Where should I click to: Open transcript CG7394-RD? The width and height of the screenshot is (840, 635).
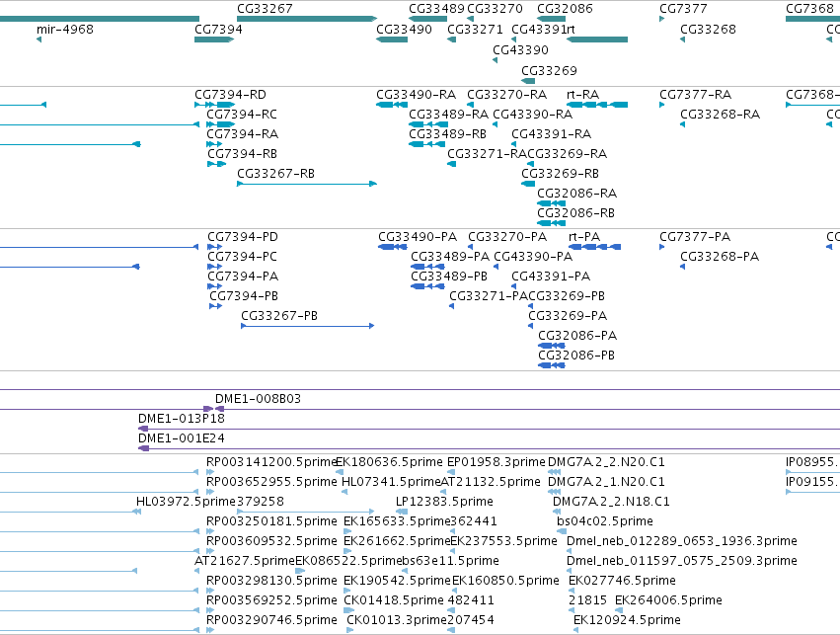(230, 95)
